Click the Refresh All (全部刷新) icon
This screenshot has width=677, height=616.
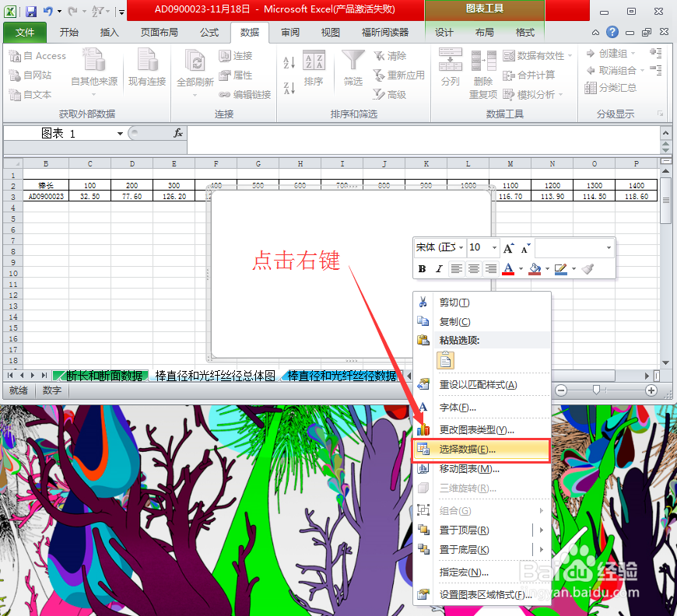point(195,61)
